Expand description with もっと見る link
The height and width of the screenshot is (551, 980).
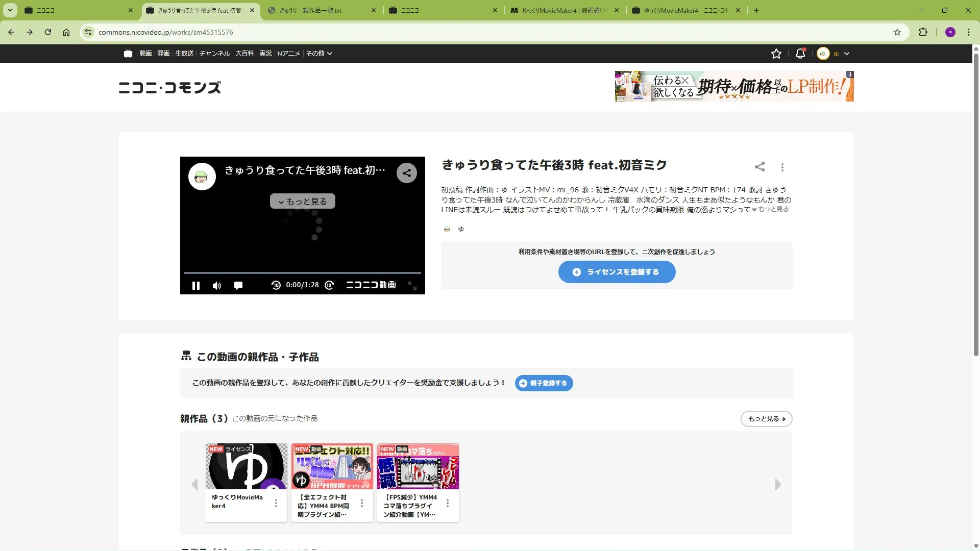tap(773, 209)
